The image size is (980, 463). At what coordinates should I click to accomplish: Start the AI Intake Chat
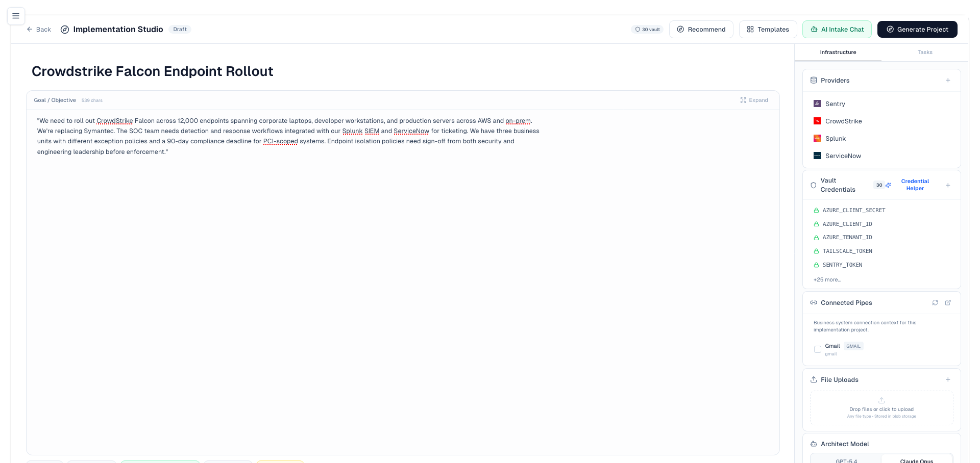tap(837, 30)
